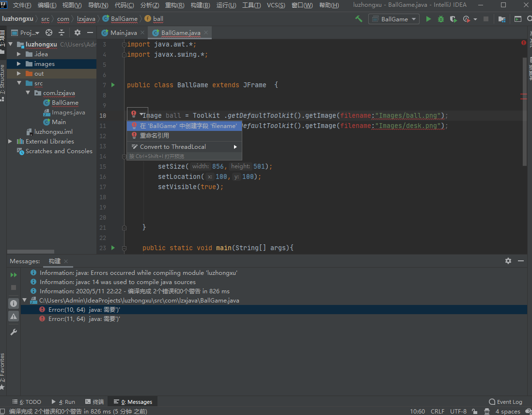Open Structure side tool window
532x415 pixels.
point(2,82)
